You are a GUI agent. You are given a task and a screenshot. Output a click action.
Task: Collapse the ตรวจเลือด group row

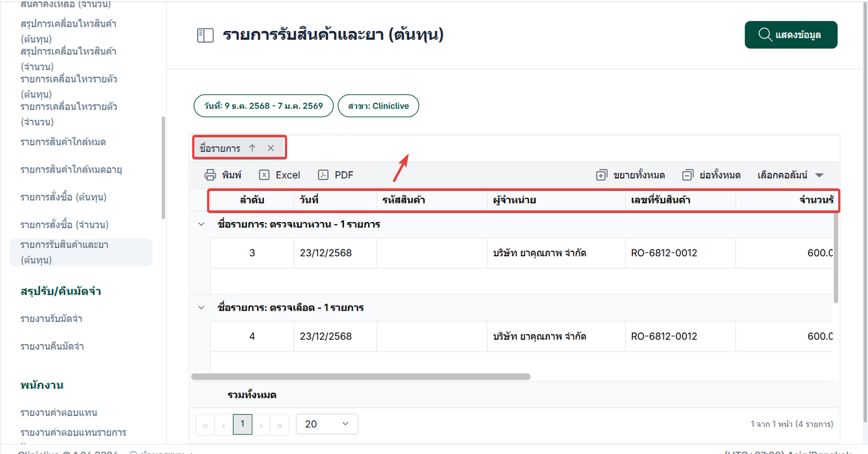(201, 307)
